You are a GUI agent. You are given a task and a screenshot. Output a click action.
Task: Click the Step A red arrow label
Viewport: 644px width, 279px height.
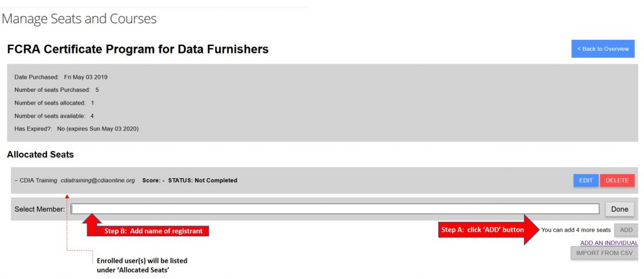coord(482,230)
